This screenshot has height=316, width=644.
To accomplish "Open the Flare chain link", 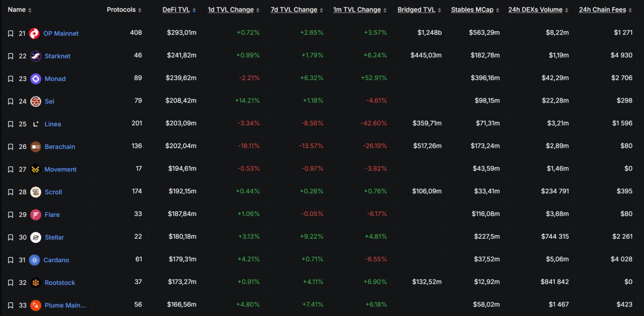I will [52, 215].
